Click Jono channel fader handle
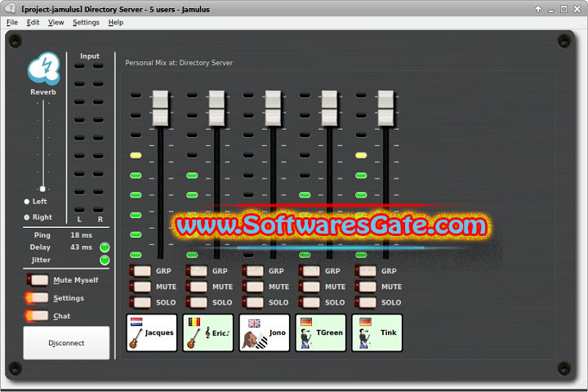 pos(273,109)
